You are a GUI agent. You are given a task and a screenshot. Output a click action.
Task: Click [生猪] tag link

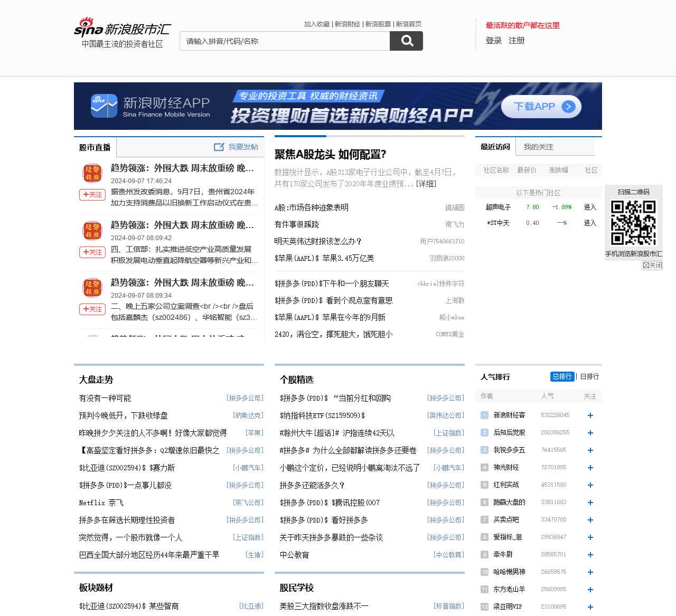click(255, 555)
